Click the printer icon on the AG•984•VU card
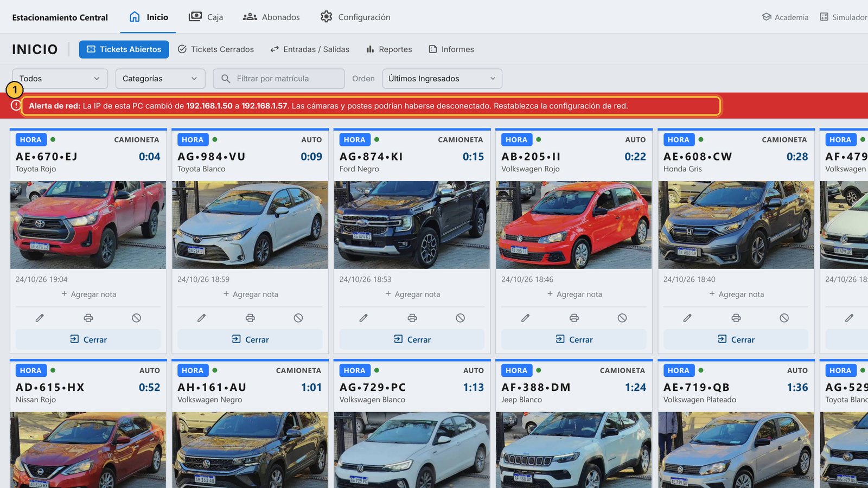The height and width of the screenshot is (488, 868). coord(250,318)
